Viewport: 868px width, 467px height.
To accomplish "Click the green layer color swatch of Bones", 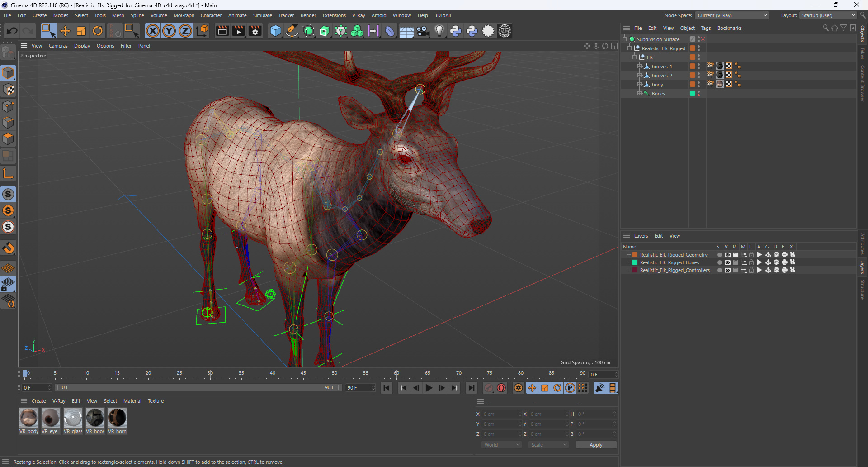I will (x=635, y=262).
